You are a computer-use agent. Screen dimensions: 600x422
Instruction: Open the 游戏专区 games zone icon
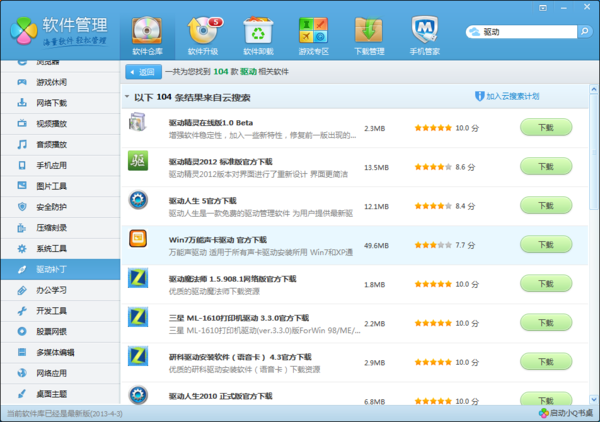pos(313,31)
